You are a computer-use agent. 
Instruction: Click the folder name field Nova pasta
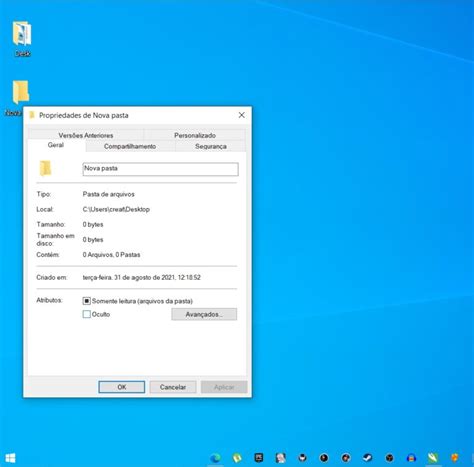click(x=160, y=169)
